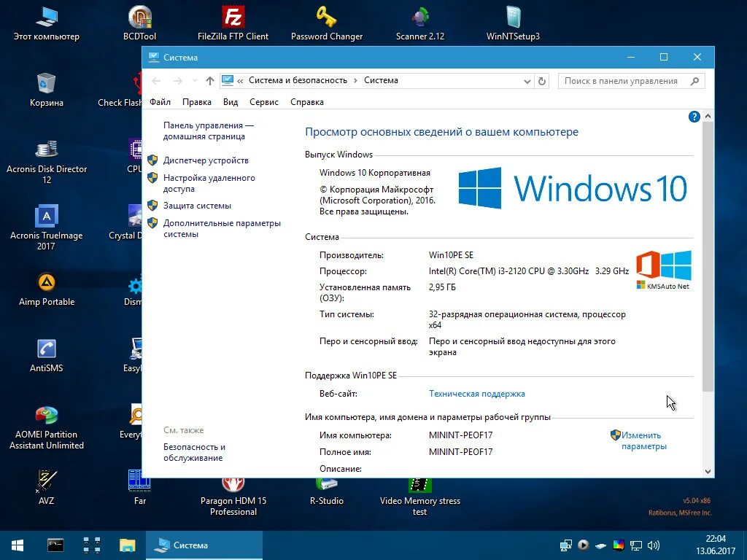Open the recent locations dropdown arrow
This screenshot has height=560, width=747.
click(x=194, y=81)
